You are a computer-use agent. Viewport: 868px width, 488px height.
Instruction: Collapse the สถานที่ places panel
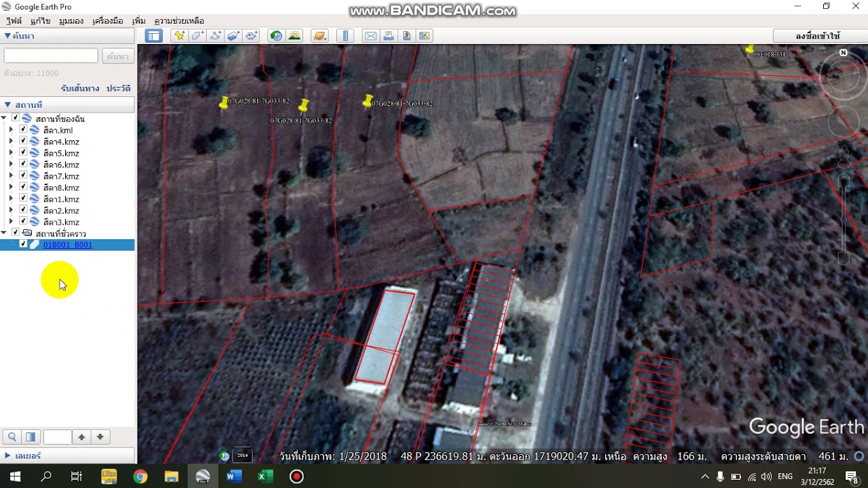(x=7, y=104)
